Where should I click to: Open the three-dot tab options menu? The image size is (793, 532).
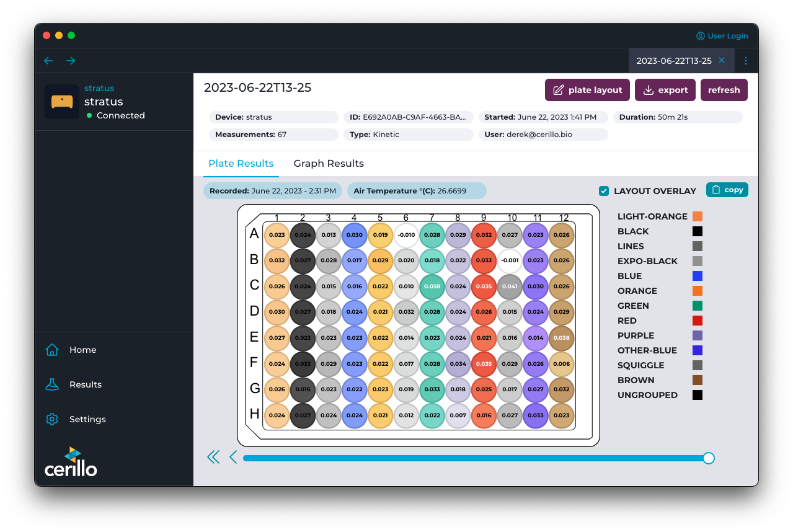[746, 61]
